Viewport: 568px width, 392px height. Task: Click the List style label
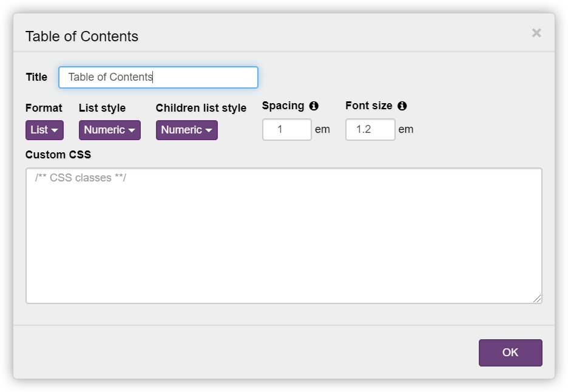102,108
